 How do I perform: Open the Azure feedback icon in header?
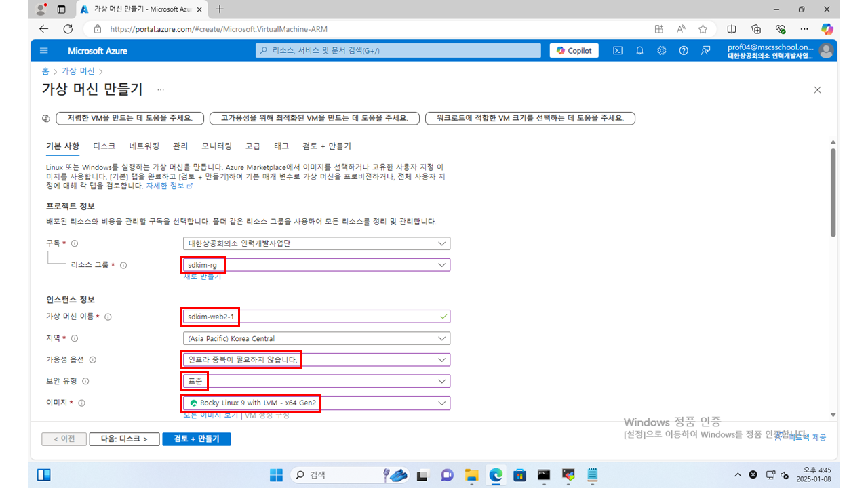706,51
